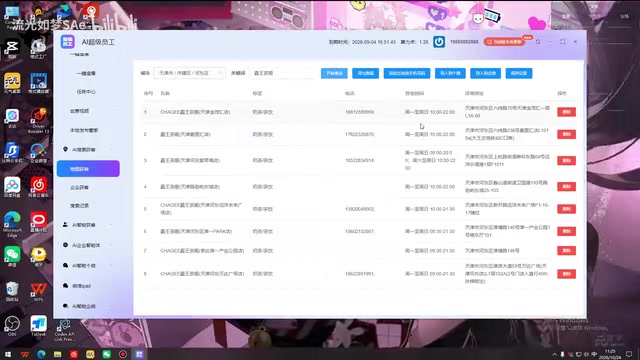Screen dimensions: 640x360
Task: Click the refresh icon beside the update badge
Action: (538, 42)
